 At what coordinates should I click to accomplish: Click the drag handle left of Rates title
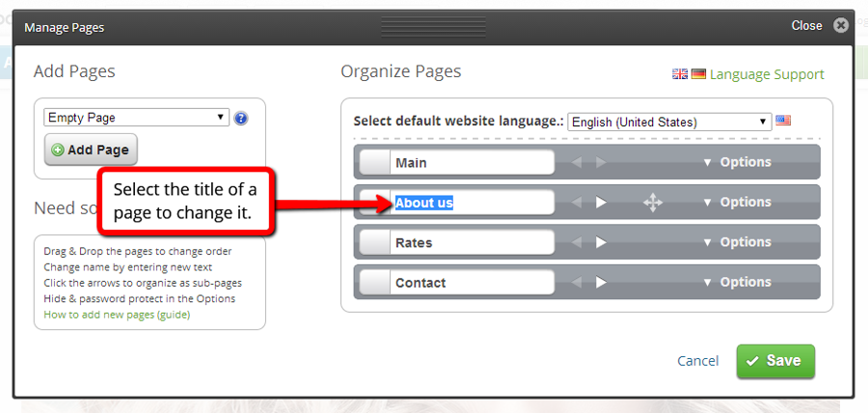point(373,242)
